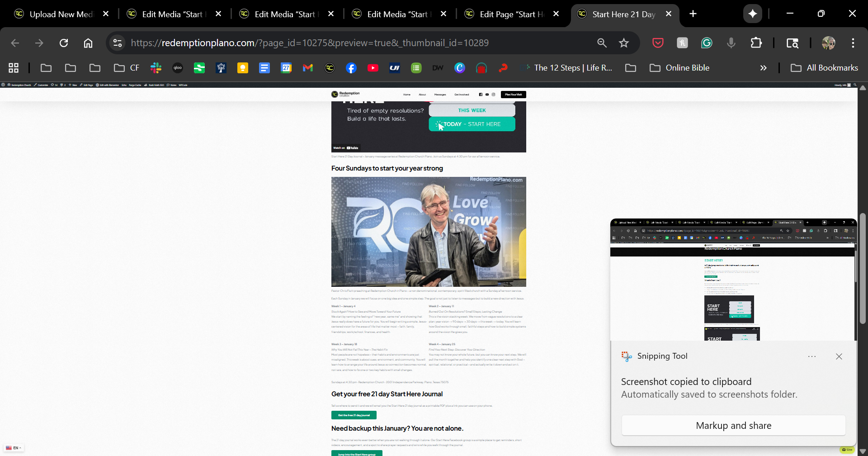Open the browser Extensions puzzle icon

tap(756, 43)
